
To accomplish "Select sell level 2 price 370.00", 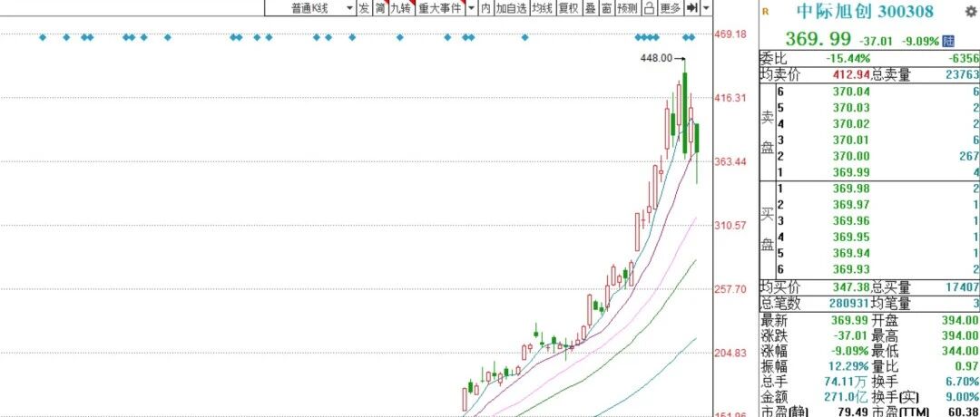I will click(851, 156).
